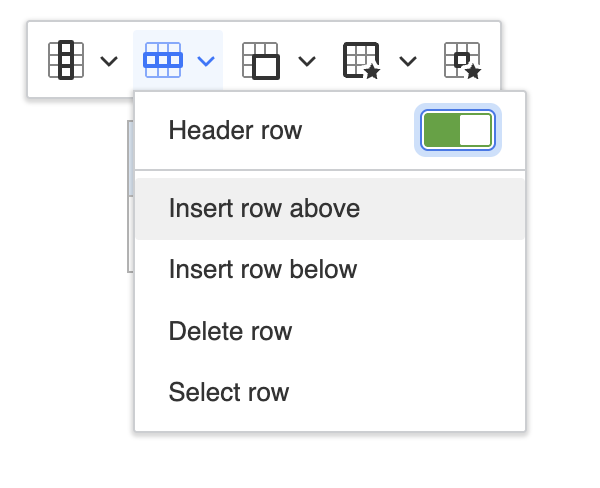Expand the merge cells dropdown arrow

tap(307, 61)
